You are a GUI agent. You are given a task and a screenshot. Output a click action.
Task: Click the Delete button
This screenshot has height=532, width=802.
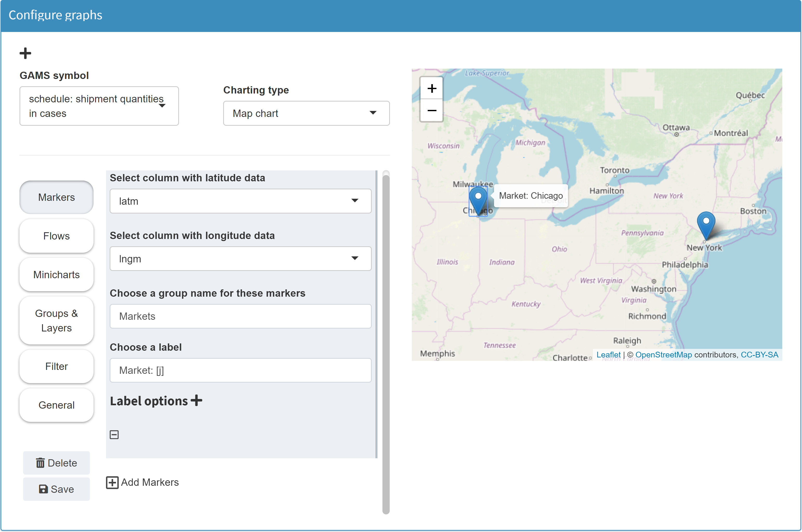pyautogui.click(x=56, y=463)
